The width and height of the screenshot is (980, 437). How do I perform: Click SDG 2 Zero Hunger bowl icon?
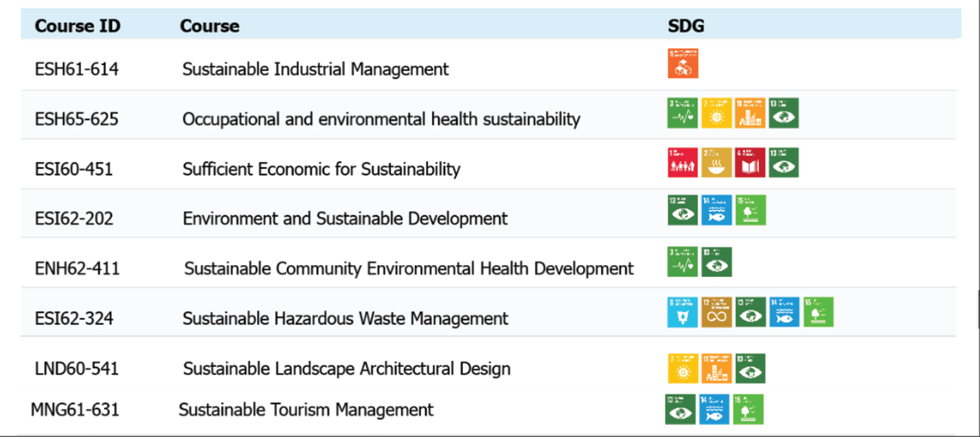click(716, 163)
